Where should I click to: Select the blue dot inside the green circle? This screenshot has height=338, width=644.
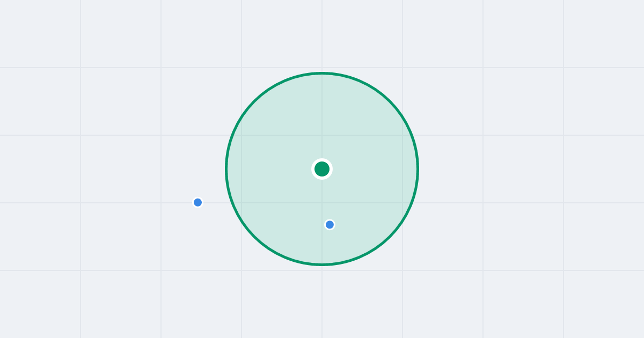tap(330, 224)
